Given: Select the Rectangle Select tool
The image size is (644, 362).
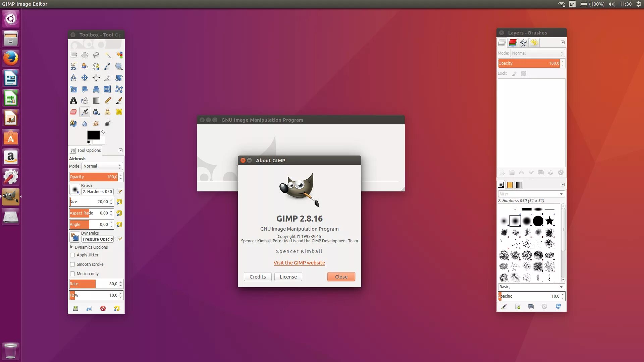Looking at the screenshot, I should point(73,55).
